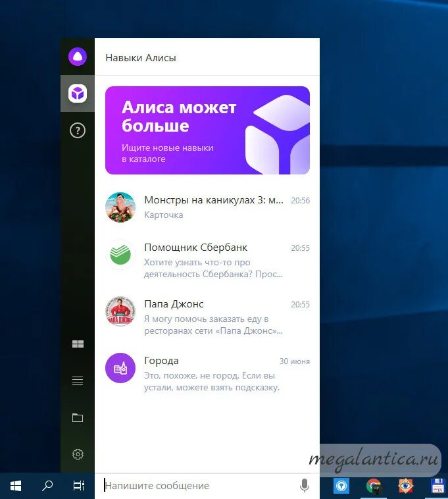Open the floppy disk app taskbar icon

[437, 486]
